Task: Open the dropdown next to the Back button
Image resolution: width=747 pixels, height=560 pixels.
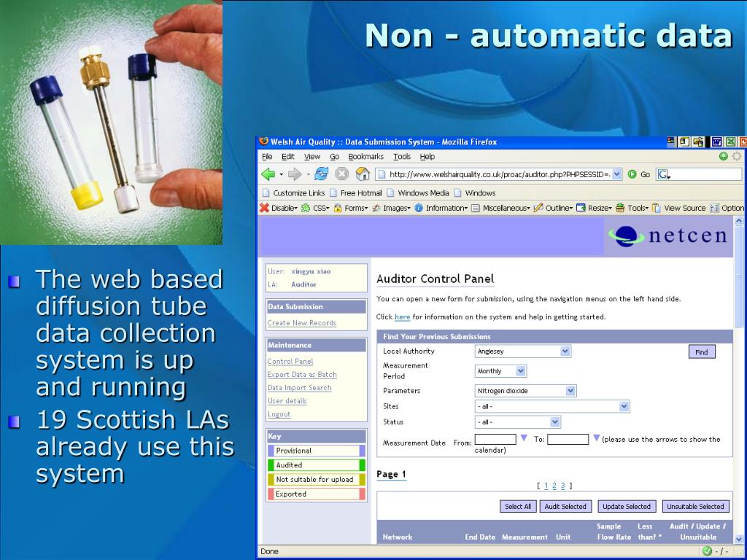Action: coord(281,174)
